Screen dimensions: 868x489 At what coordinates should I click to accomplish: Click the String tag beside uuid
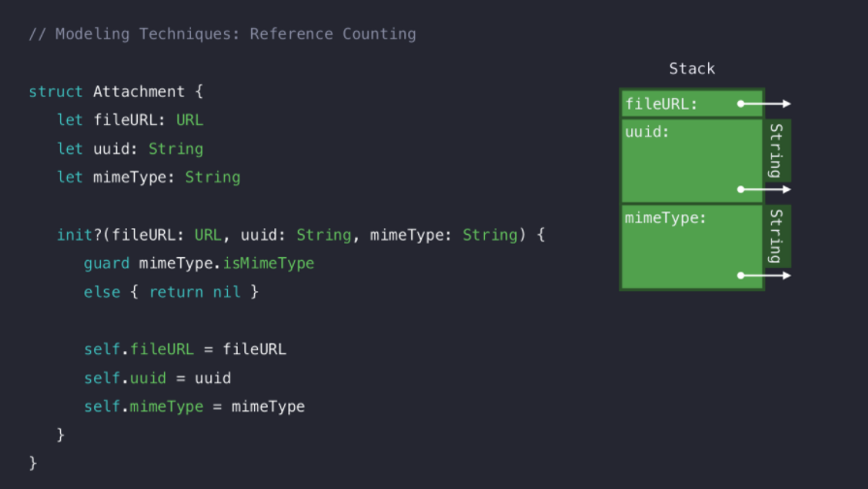777,150
